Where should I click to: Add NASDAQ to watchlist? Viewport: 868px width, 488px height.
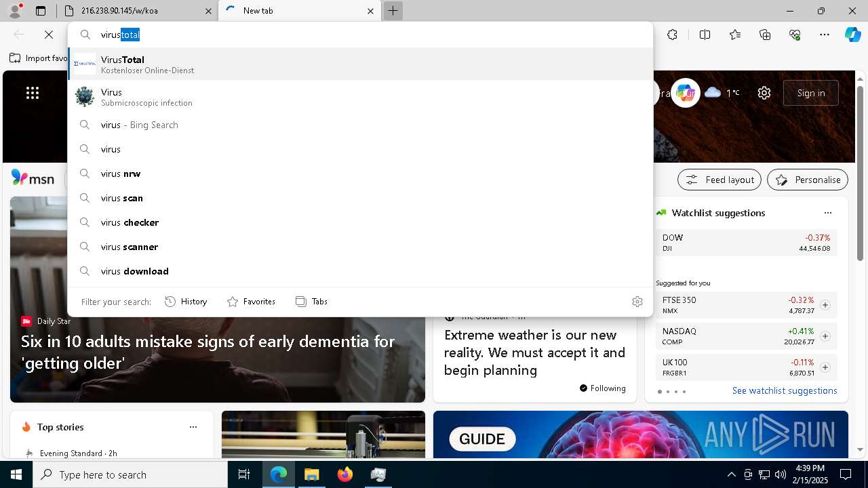825,336
